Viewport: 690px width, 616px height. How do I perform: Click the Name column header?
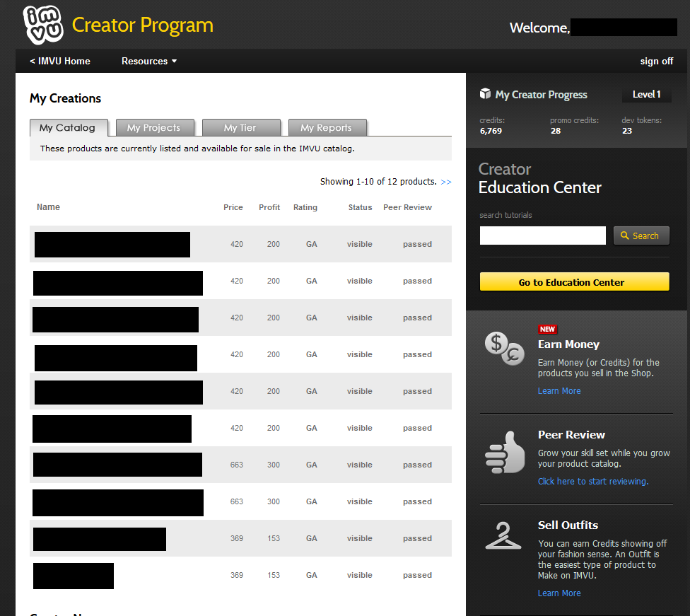48,207
